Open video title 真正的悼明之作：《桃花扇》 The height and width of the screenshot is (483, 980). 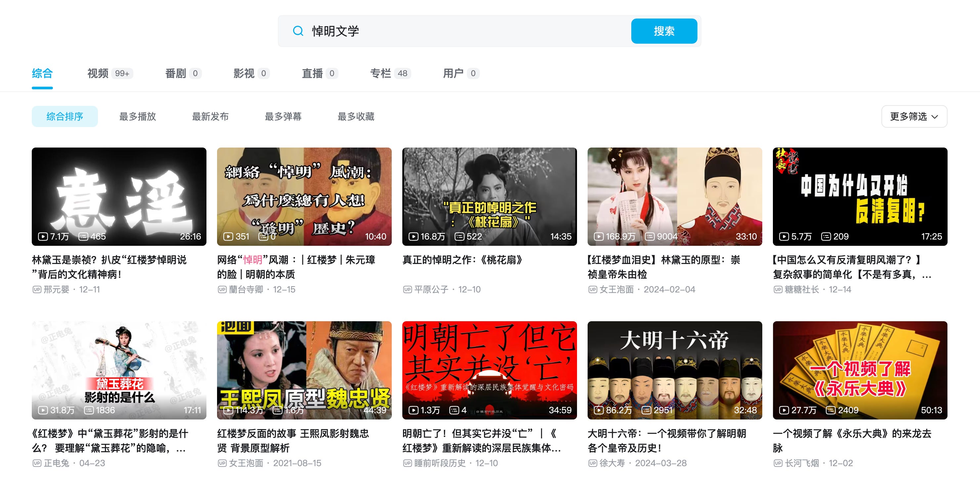[x=463, y=260]
